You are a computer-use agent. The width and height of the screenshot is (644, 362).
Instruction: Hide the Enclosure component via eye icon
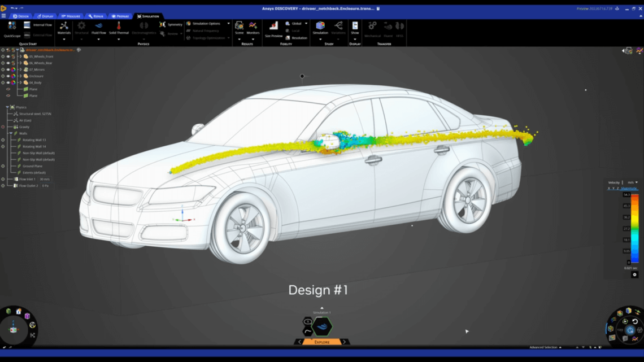(x=8, y=76)
